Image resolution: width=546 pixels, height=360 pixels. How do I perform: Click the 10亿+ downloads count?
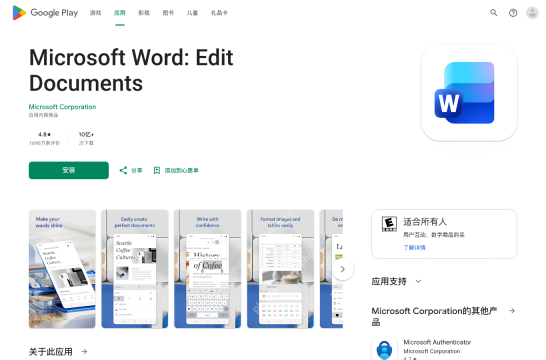tap(86, 134)
